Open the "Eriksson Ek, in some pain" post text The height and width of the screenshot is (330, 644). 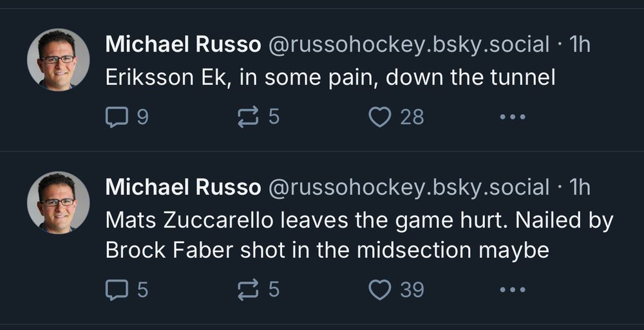(x=330, y=78)
